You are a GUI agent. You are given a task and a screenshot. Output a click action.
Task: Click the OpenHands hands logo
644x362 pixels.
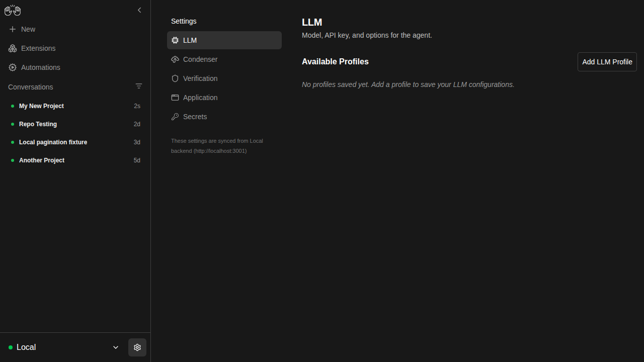[13, 10]
